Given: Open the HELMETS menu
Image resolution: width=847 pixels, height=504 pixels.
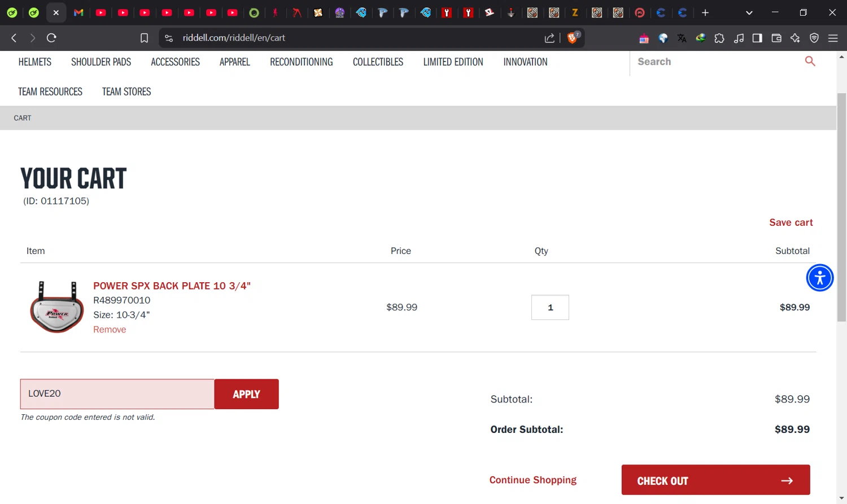Looking at the screenshot, I should [35, 62].
